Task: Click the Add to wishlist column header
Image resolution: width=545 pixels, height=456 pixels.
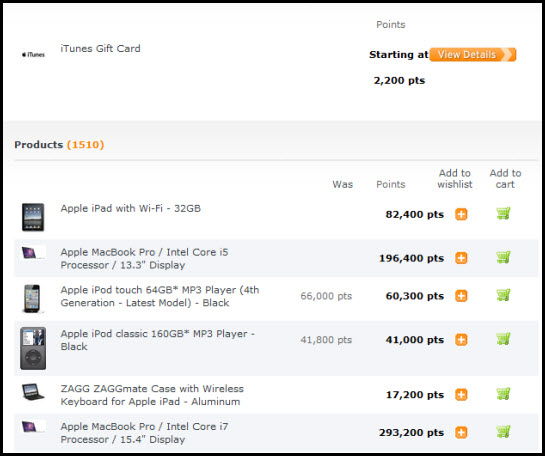Action: pyautogui.click(x=455, y=179)
